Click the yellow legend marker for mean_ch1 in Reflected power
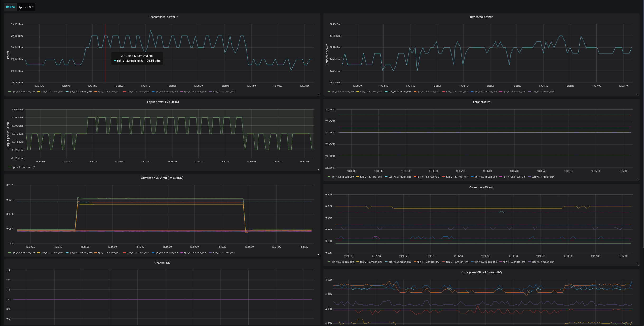The width and height of the screenshot is (644, 326). pos(358,92)
